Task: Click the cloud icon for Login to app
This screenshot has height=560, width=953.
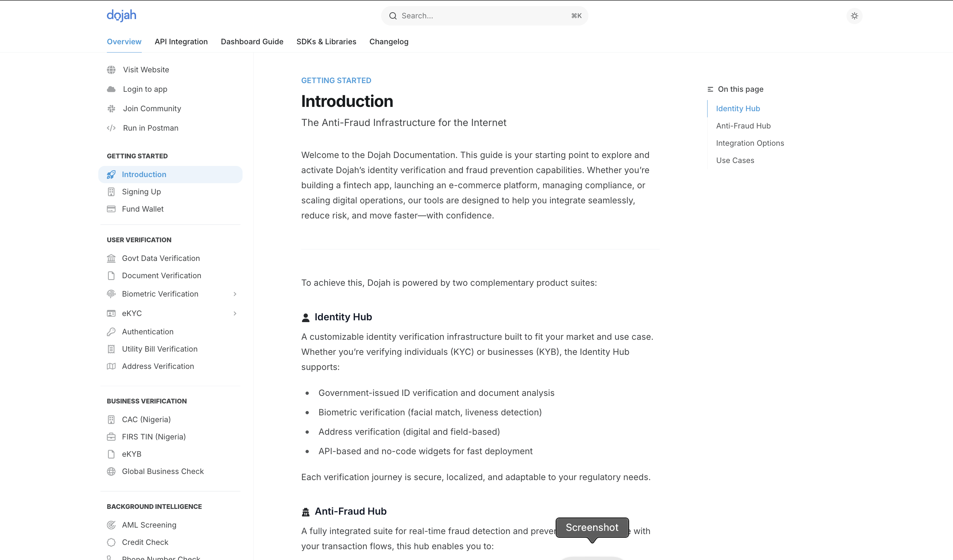Action: tap(111, 89)
